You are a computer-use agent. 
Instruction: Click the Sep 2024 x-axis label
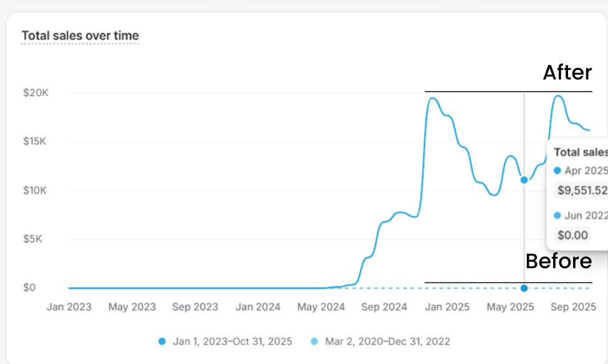point(384,307)
